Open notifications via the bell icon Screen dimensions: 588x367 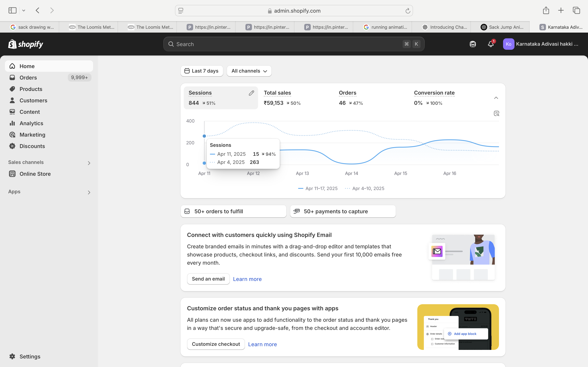coord(490,44)
